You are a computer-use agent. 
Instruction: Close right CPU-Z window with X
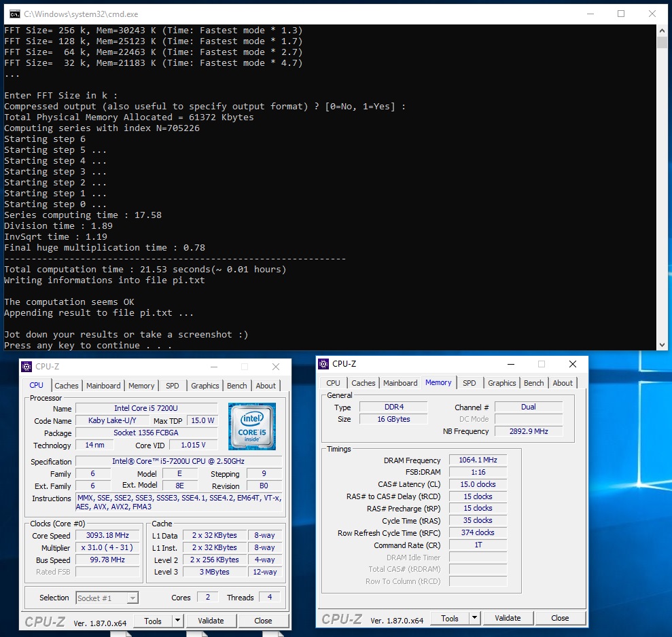(x=573, y=364)
